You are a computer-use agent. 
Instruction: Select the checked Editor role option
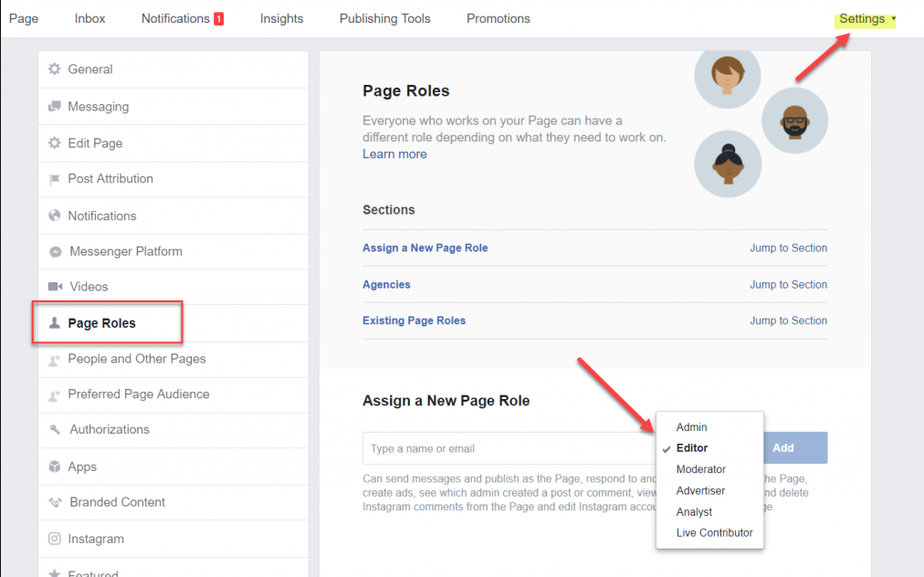[x=691, y=448]
